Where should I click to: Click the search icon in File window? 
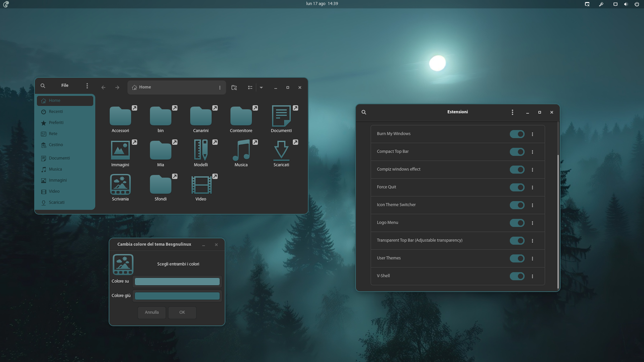point(43,86)
